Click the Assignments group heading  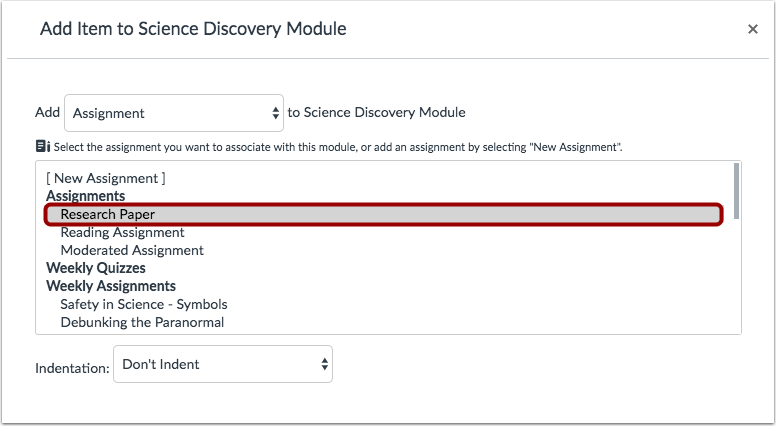85,196
